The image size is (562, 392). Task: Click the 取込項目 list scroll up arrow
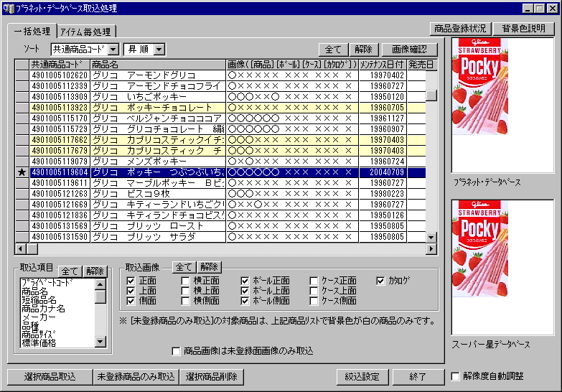coord(100,284)
